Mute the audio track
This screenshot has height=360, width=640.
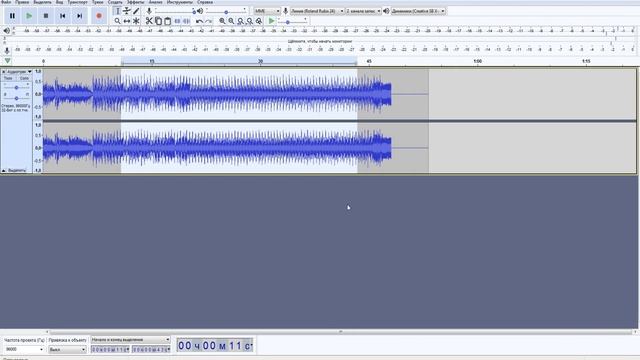pos(8,78)
